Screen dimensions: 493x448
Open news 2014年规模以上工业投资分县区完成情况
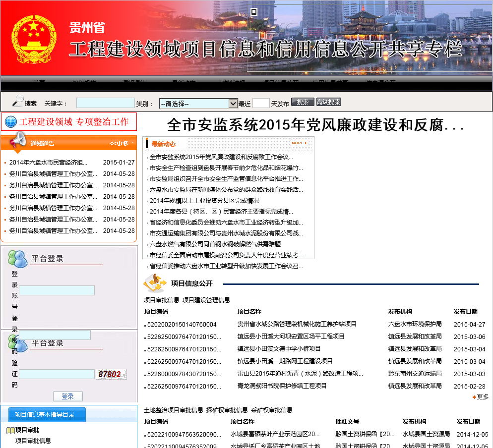coord(204,201)
